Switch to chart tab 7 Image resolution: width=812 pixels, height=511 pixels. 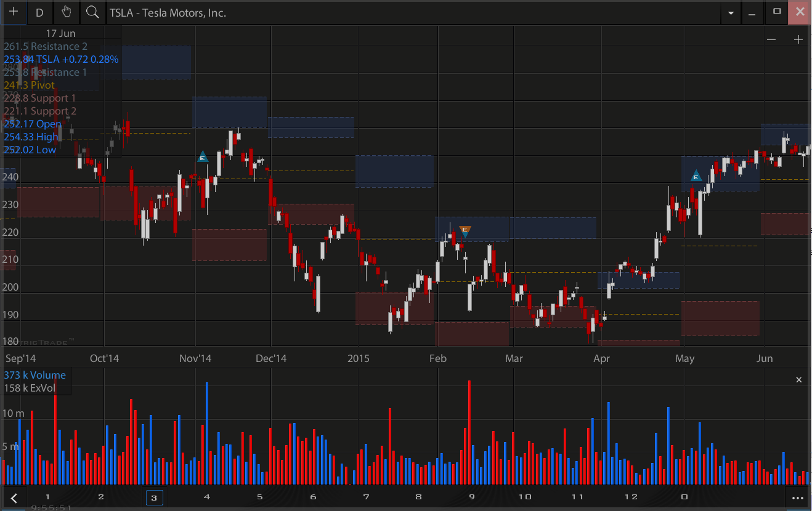click(x=366, y=497)
